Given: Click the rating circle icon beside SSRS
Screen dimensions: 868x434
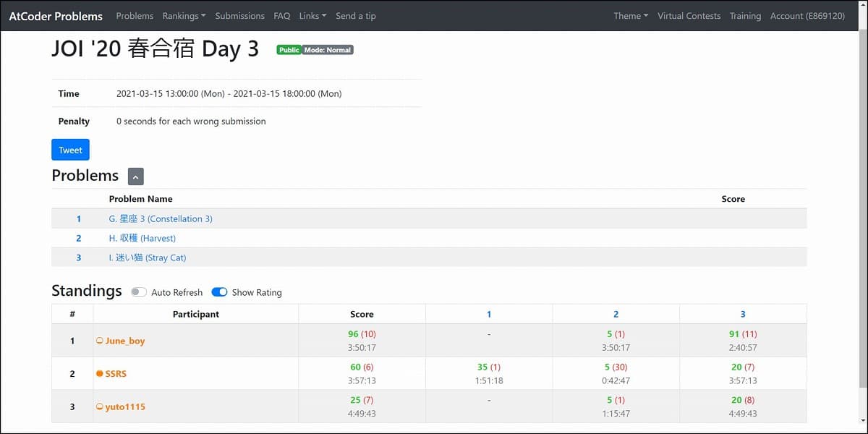Looking at the screenshot, I should (100, 374).
